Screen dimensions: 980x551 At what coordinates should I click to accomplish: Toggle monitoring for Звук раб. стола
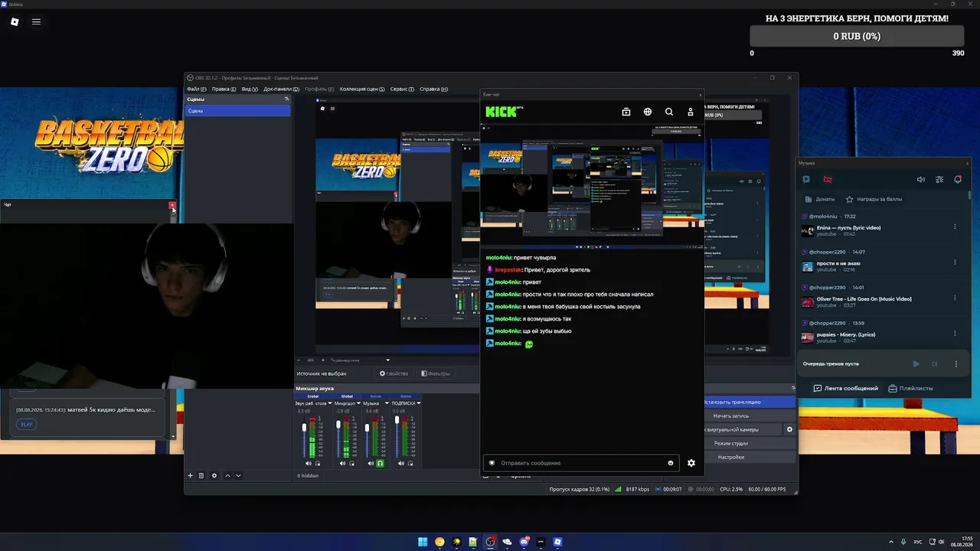point(318,464)
